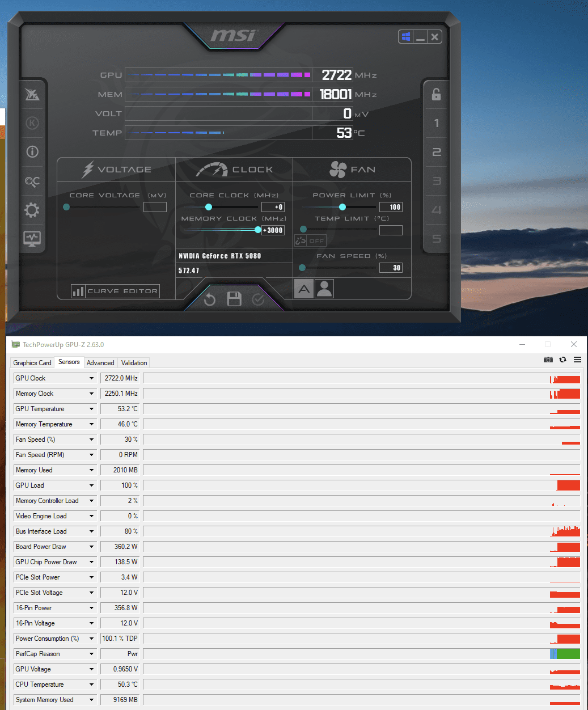Open 16-Pin Power sensor dropdown

tap(91, 608)
